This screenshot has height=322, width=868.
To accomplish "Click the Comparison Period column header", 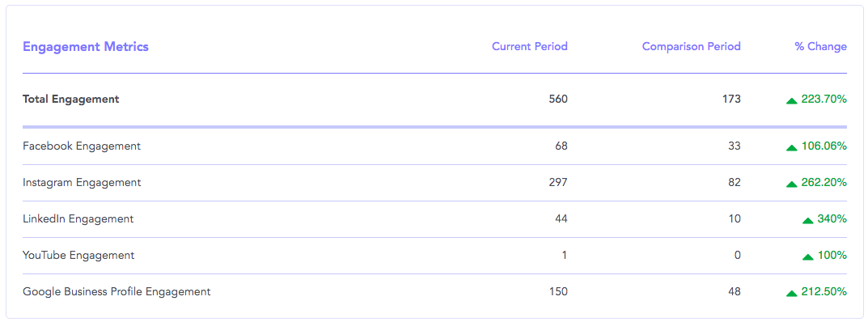I will click(x=692, y=46).
